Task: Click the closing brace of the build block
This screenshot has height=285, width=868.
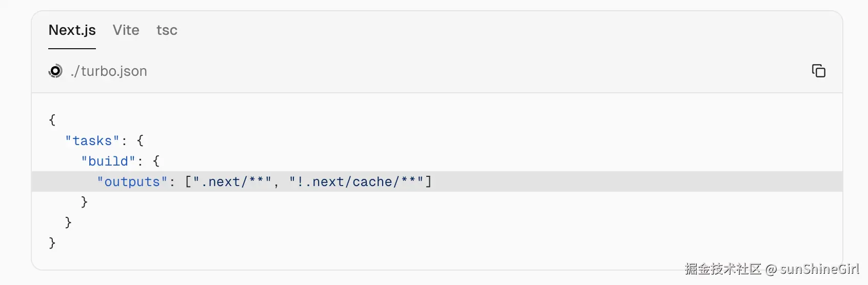Action: tap(84, 202)
